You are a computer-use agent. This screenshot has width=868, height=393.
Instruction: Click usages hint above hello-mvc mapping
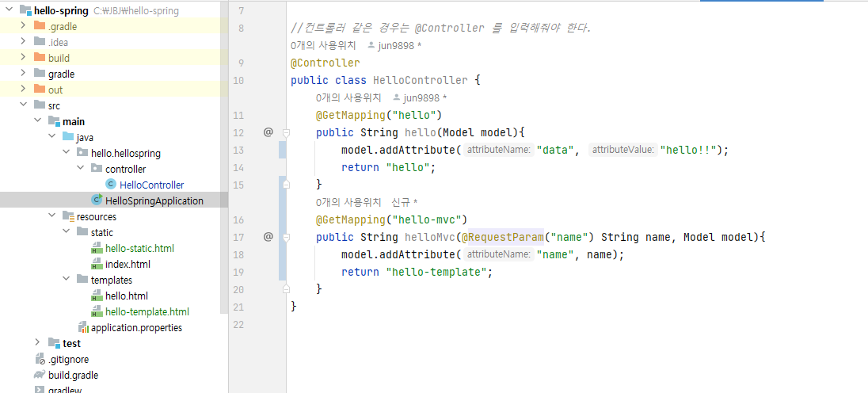click(x=348, y=202)
